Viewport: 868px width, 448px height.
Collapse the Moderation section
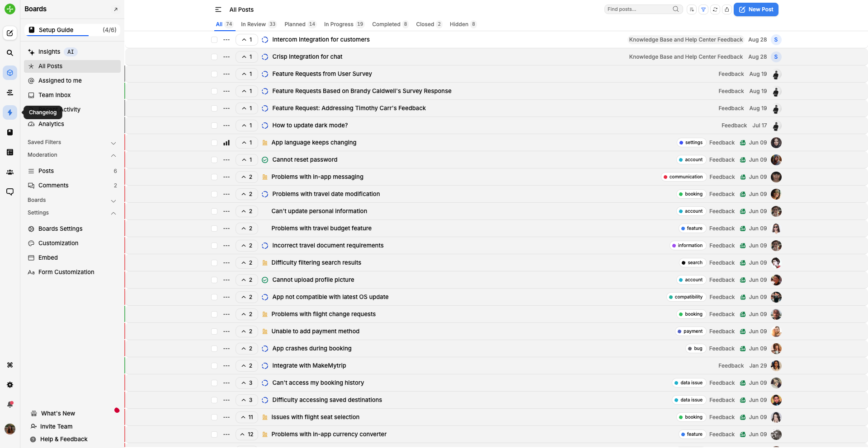click(113, 155)
